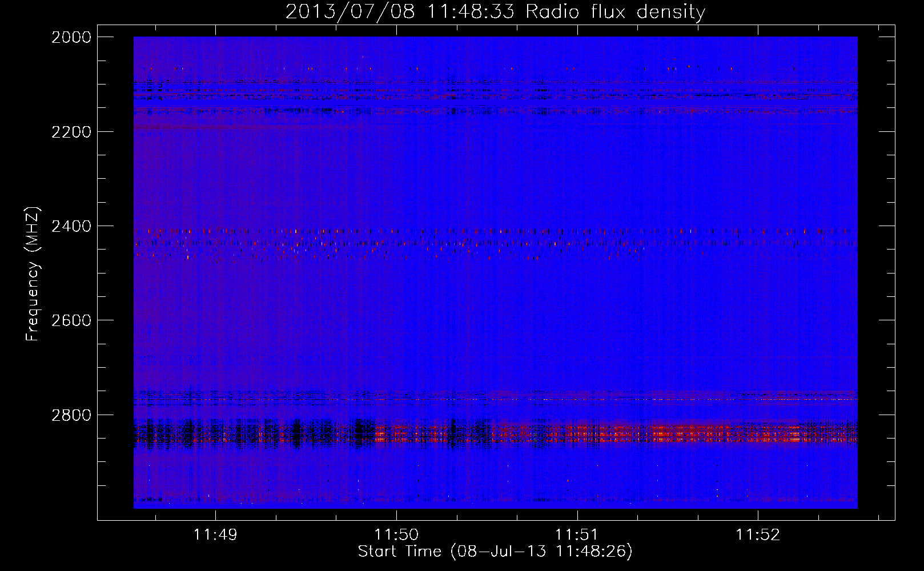This screenshot has width=924, height=571.
Task: Click the 11:49 time tick label
Action: pyautogui.click(x=215, y=535)
